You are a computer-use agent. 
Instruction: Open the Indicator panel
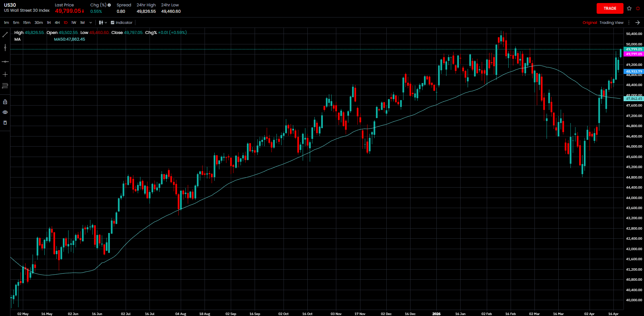click(122, 23)
